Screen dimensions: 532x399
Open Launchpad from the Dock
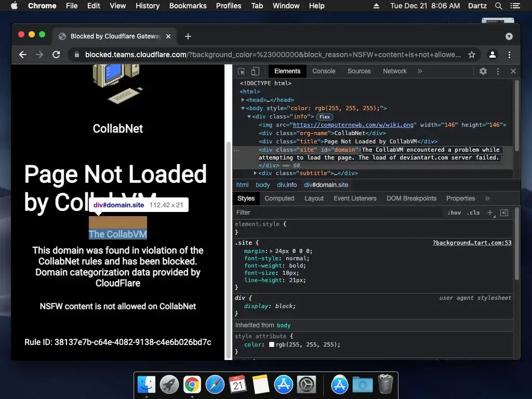pyautogui.click(x=169, y=385)
